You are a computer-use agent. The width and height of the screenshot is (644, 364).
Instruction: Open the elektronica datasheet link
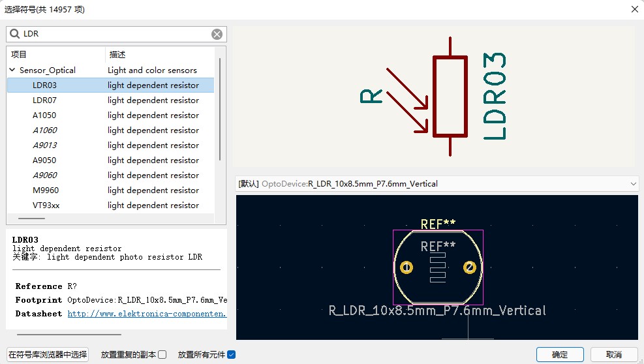click(147, 314)
